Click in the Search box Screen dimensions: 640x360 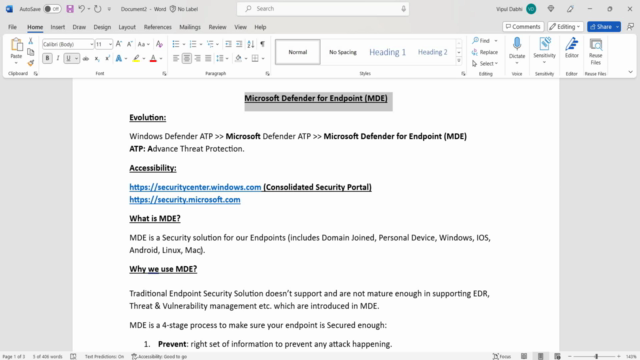(323, 9)
